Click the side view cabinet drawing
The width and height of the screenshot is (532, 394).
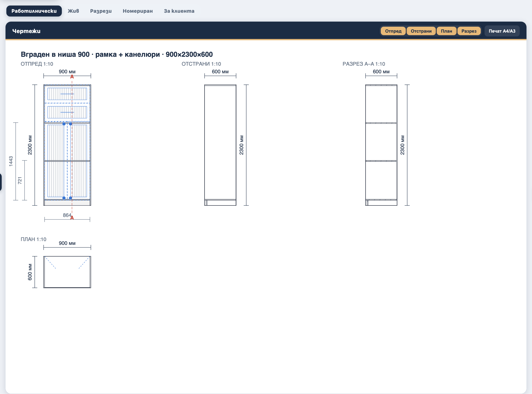click(220, 145)
